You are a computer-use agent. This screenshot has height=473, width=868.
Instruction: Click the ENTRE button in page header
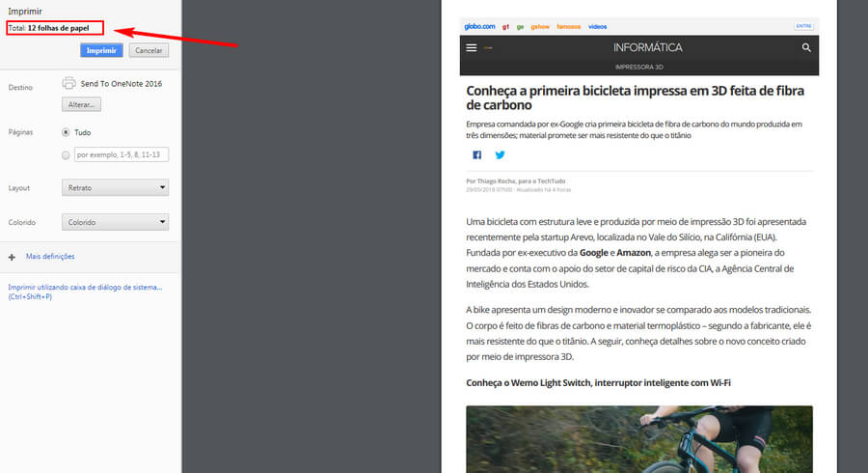click(x=803, y=27)
